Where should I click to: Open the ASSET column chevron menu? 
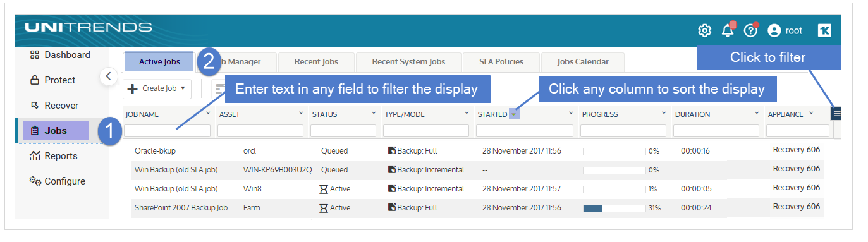[x=301, y=113]
